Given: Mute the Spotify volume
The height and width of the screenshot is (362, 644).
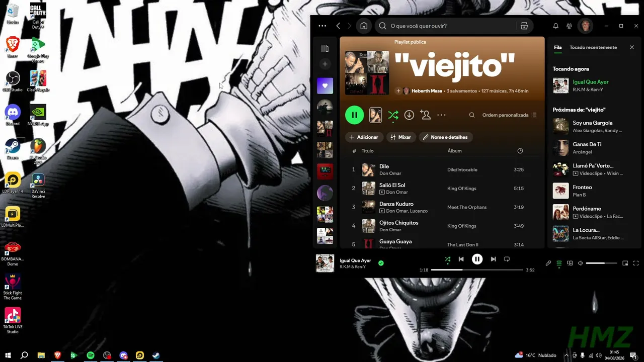Looking at the screenshot, I should coord(580,263).
